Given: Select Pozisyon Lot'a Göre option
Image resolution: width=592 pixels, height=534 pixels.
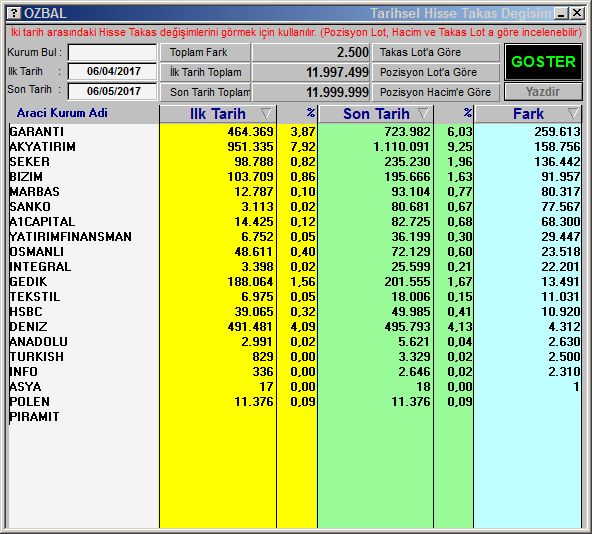Looking at the screenshot, I should pyautogui.click(x=436, y=72).
